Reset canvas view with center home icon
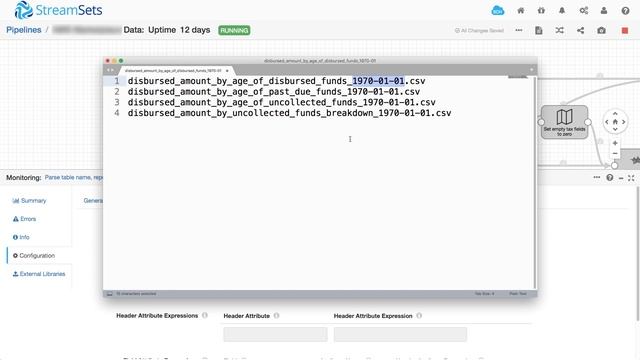Image resolution: width=640 pixels, height=360 pixels. coord(615,122)
